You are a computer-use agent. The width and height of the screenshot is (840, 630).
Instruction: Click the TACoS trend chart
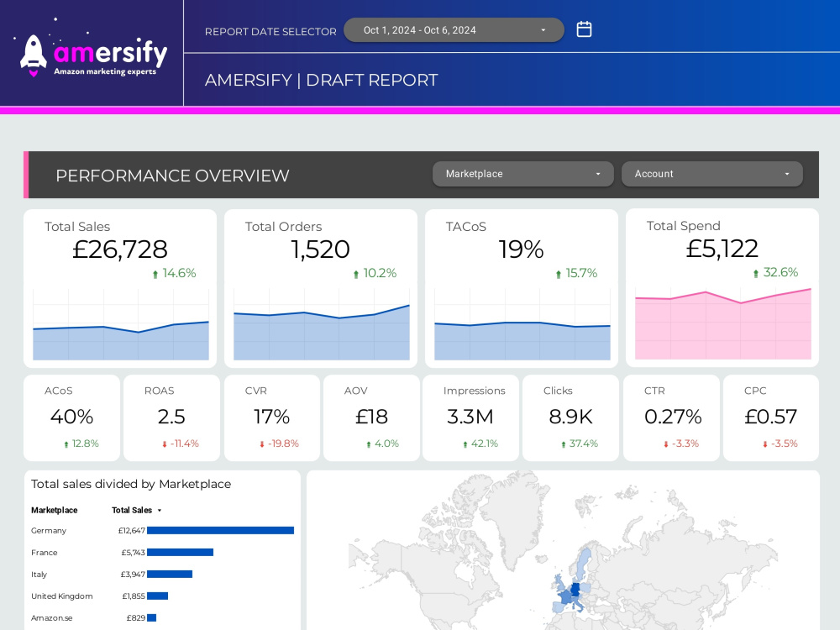pyautogui.click(x=522, y=324)
